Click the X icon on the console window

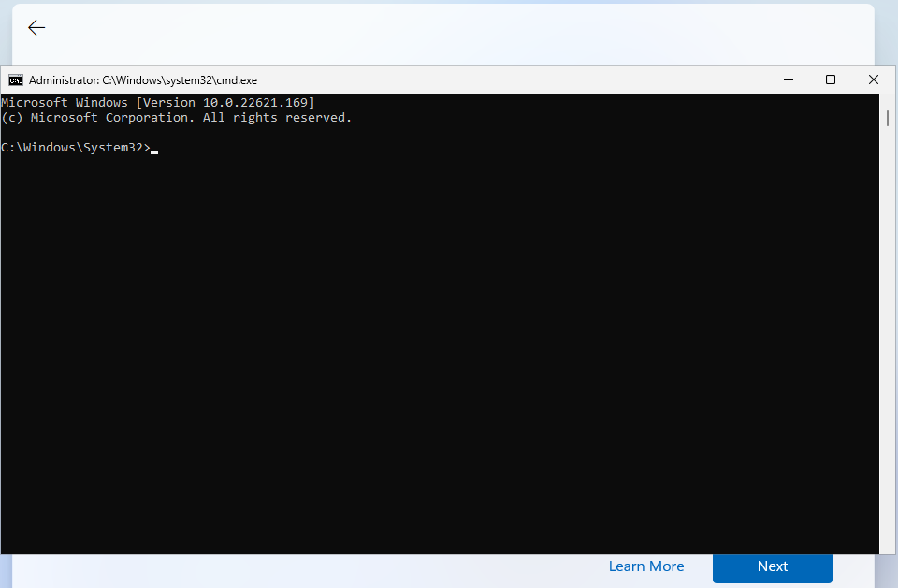[x=873, y=79]
